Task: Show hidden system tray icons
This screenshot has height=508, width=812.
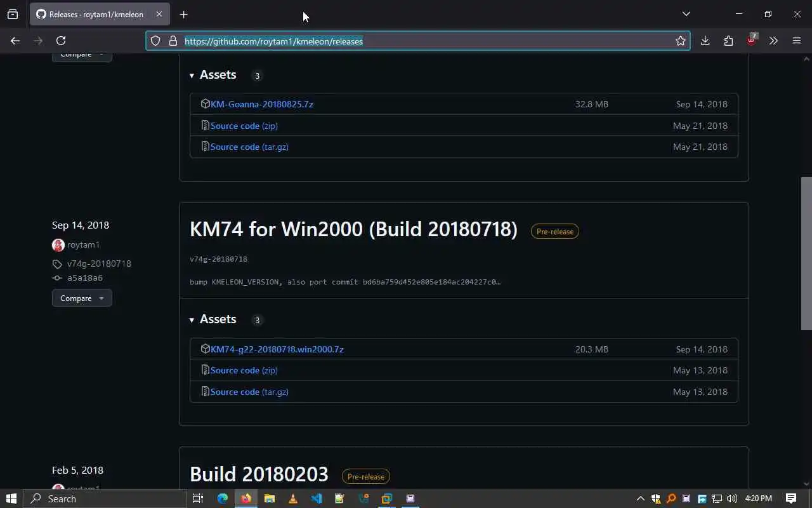Action: 640,498
